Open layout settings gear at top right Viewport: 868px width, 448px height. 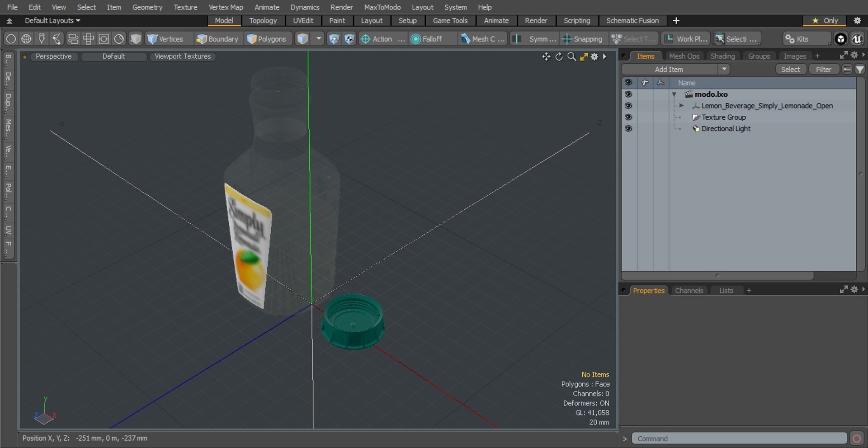(x=857, y=20)
